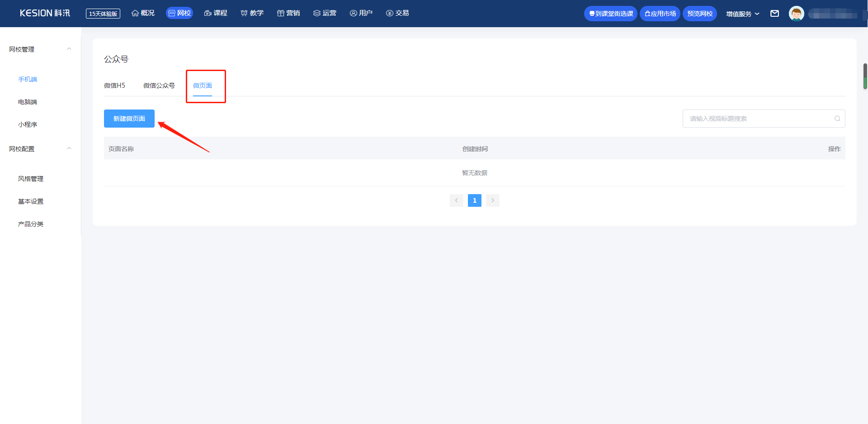The image size is (868, 424).
Task: Click the user avatar picture
Action: pos(796,14)
